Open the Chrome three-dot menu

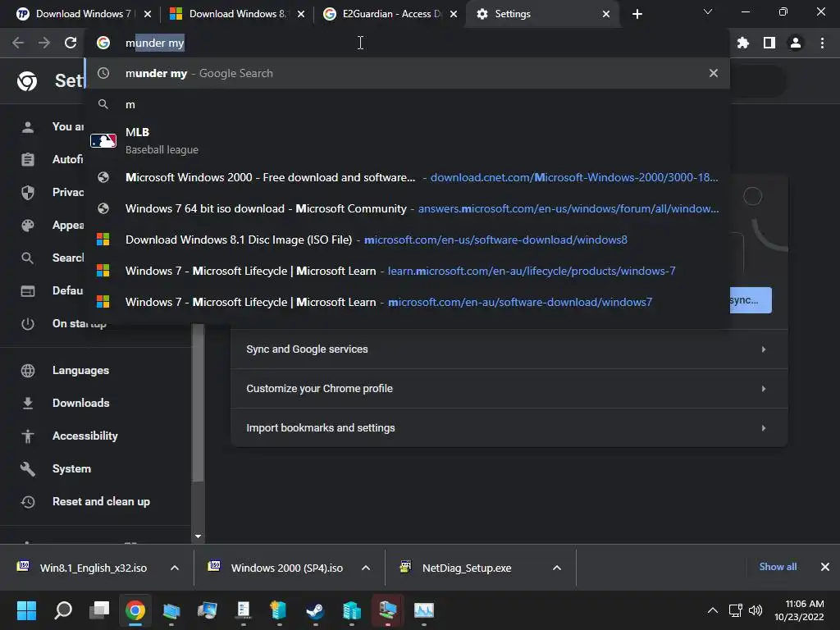point(822,43)
